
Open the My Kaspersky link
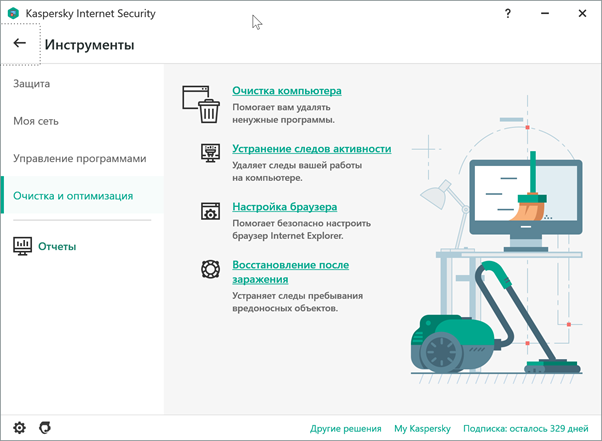422,428
